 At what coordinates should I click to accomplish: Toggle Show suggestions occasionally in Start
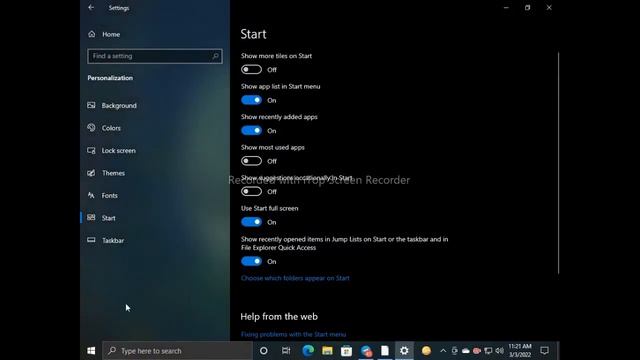(251, 191)
